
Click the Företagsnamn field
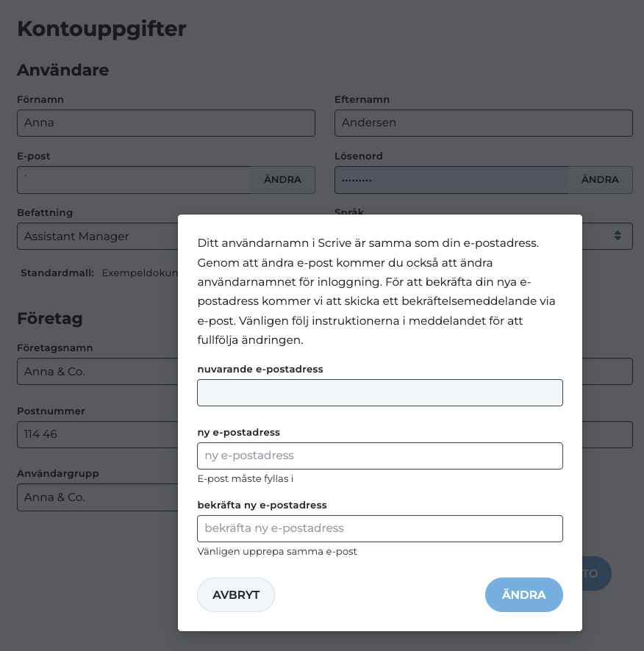pyautogui.click(x=97, y=372)
